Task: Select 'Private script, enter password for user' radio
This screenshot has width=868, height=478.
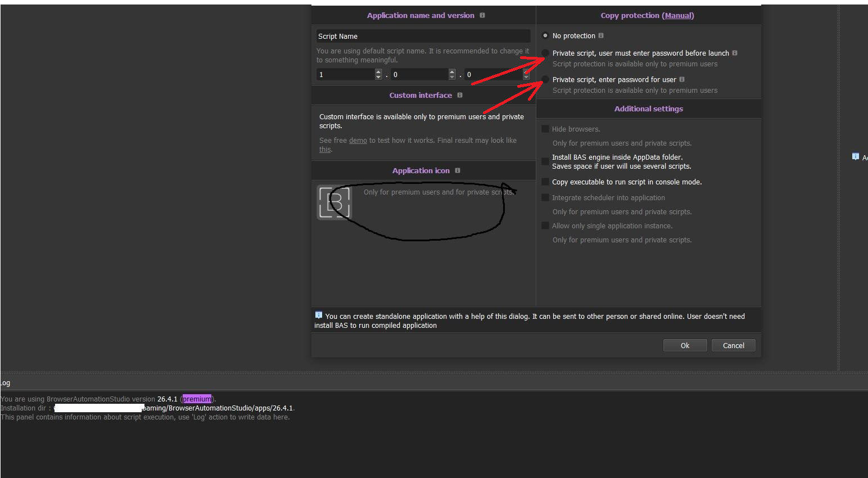Action: (545, 79)
